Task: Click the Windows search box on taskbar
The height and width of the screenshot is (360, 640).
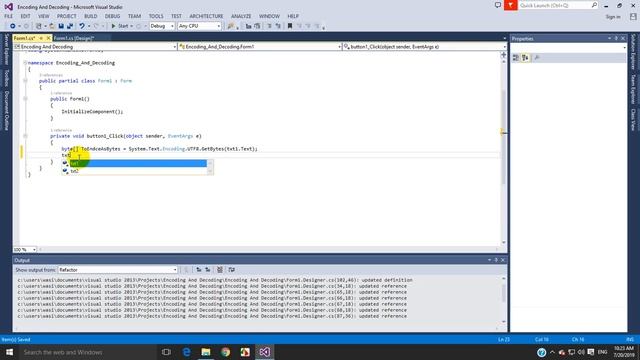Action: (88, 352)
